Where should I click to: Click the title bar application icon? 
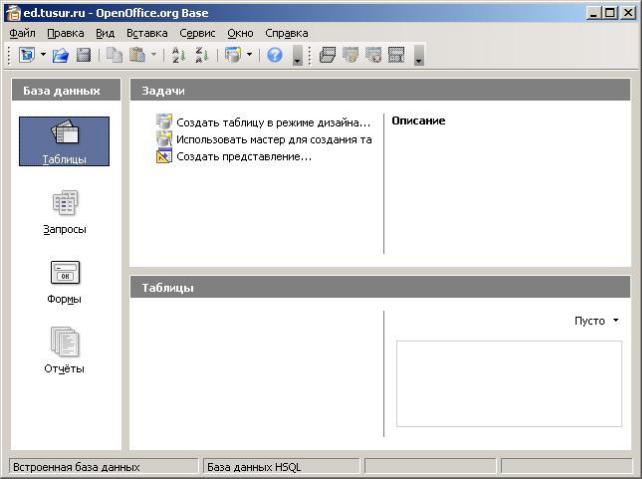click(x=13, y=13)
